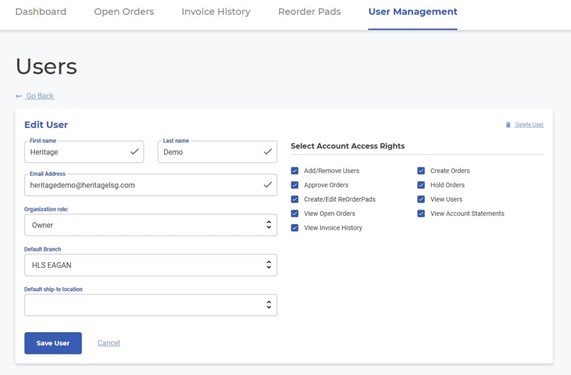Viewport: 571px width, 375px height.
Task: Open the Reorder Pads tab
Action: 310,12
